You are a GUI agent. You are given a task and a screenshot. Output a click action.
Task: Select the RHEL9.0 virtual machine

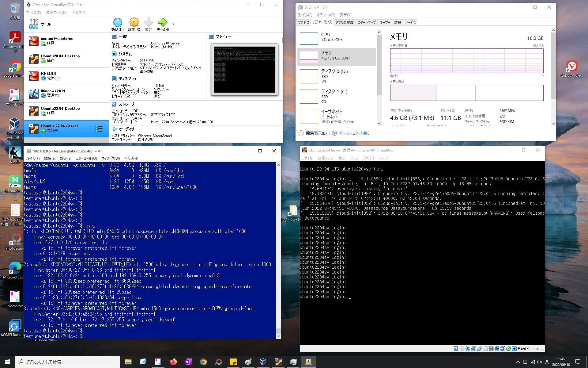(66, 76)
